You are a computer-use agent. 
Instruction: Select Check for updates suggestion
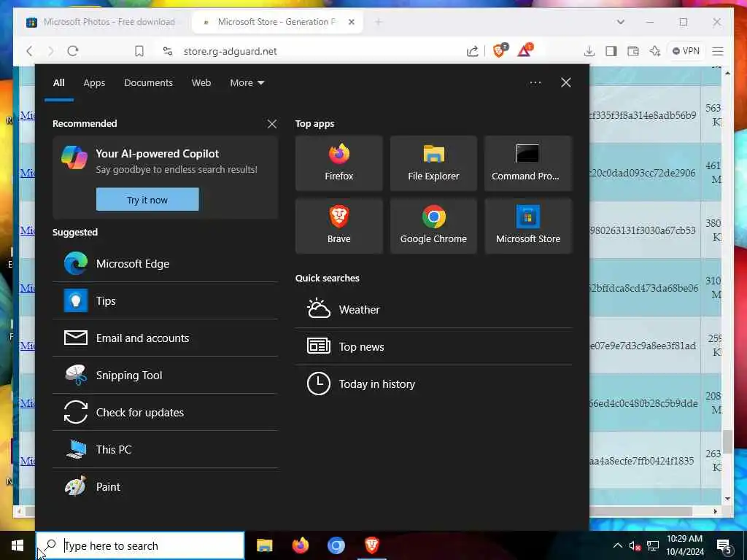pos(166,413)
